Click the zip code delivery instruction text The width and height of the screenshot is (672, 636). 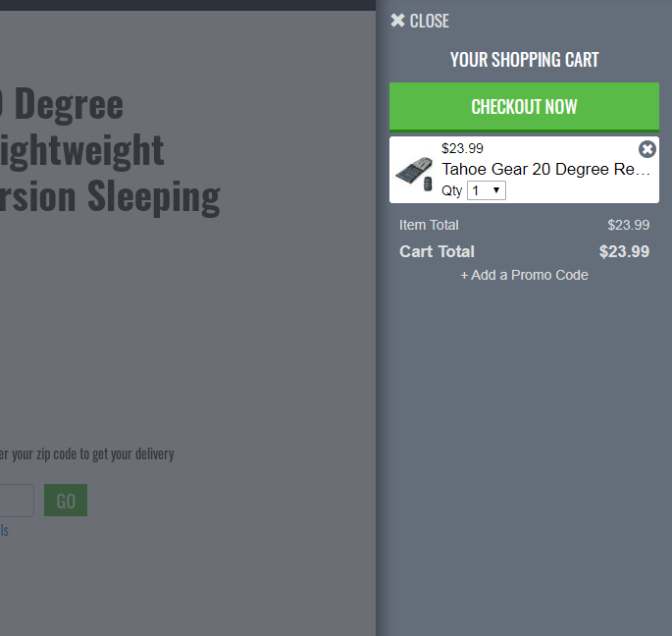pos(86,453)
